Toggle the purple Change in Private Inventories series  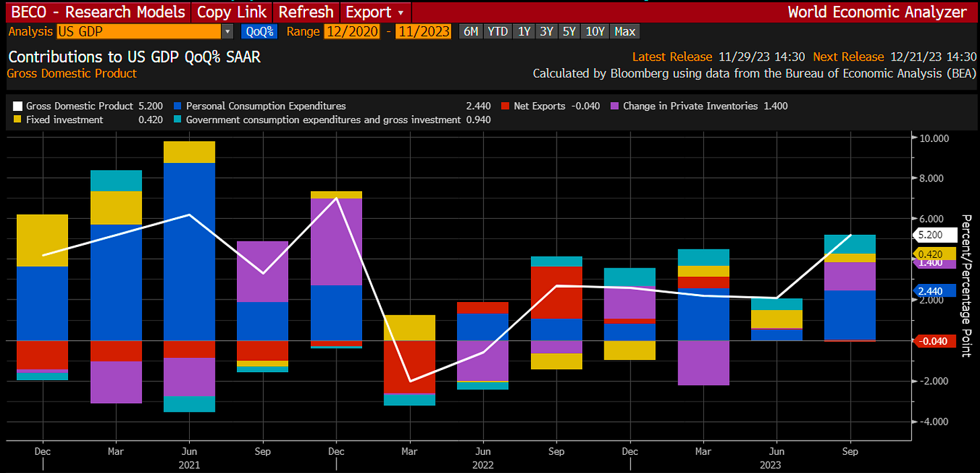(613, 106)
